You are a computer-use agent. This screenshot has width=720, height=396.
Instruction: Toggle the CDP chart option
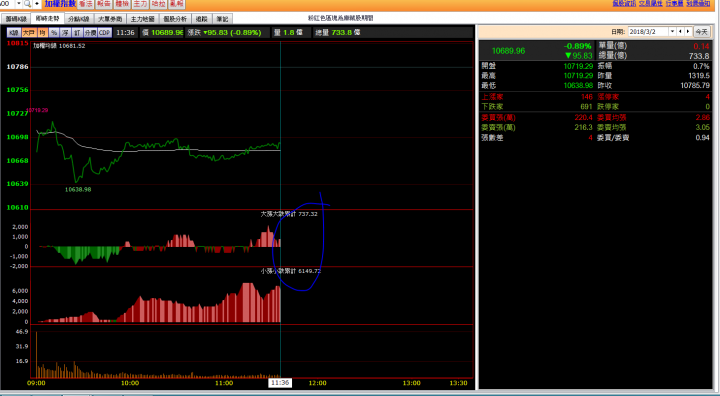pyautogui.click(x=105, y=33)
